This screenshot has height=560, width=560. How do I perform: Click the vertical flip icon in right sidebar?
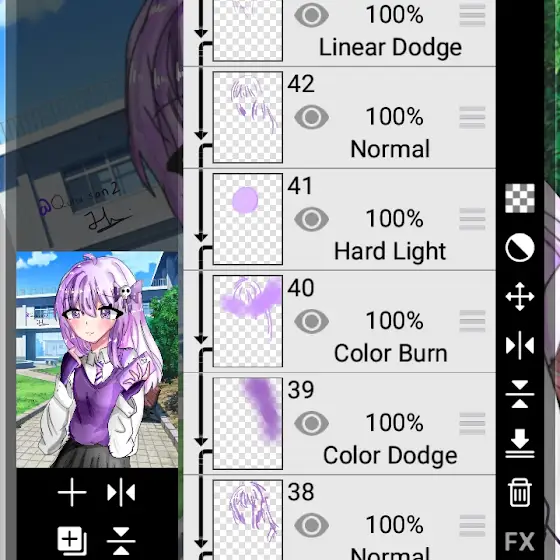(520, 394)
